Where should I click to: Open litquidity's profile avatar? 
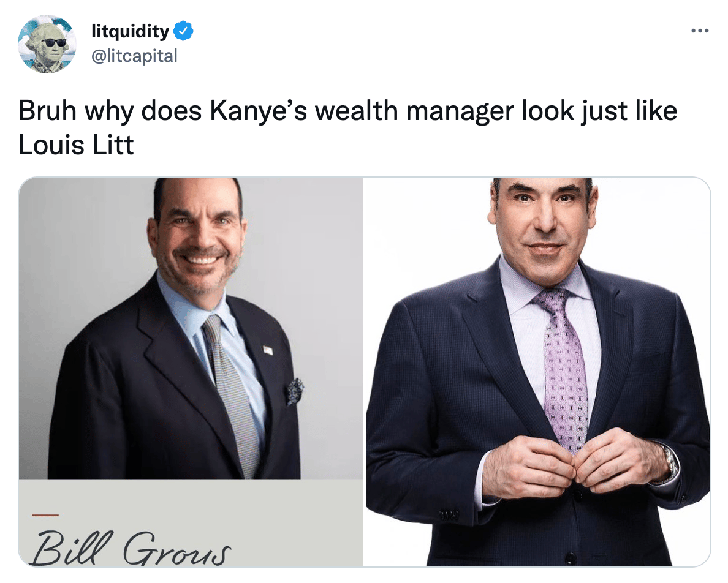[47, 44]
